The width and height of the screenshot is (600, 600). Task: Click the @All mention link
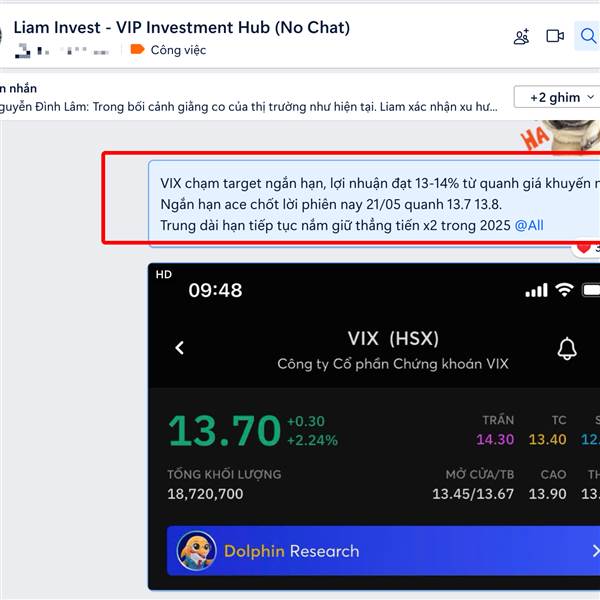click(529, 225)
